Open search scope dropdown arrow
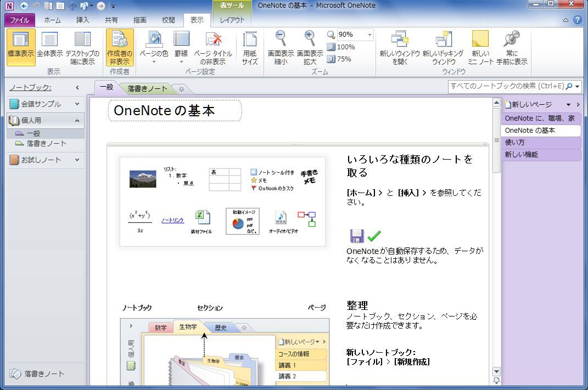Screen dimensions: 588x390 tap(577, 87)
